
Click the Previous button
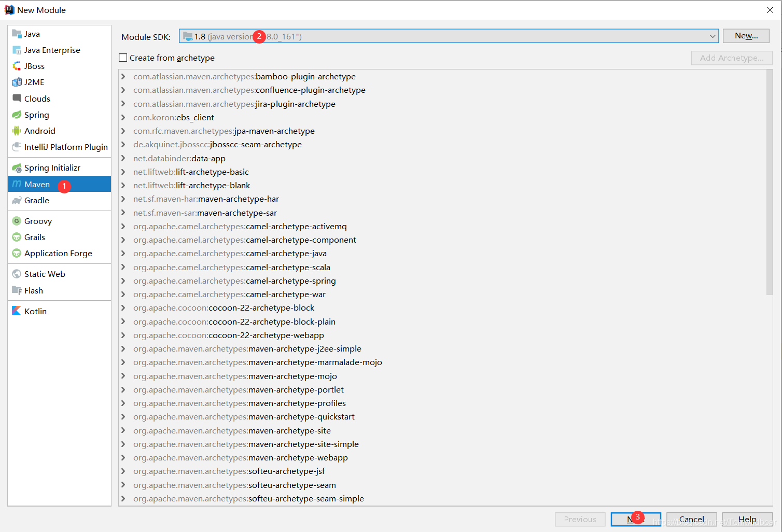coord(580,519)
